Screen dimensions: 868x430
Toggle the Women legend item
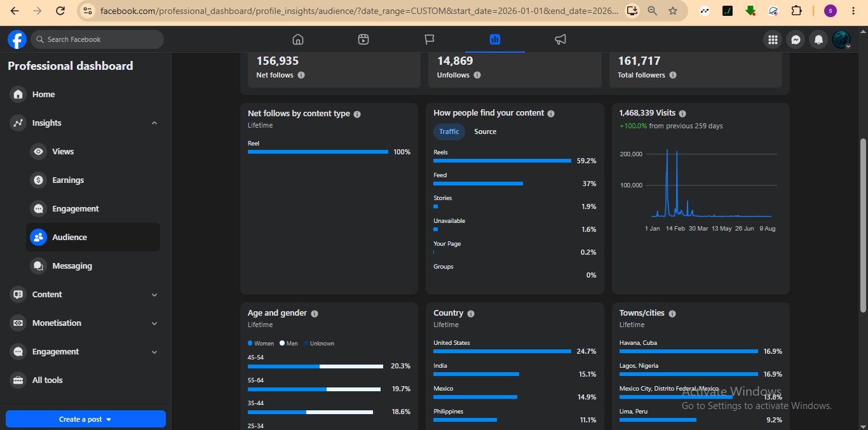pos(261,343)
